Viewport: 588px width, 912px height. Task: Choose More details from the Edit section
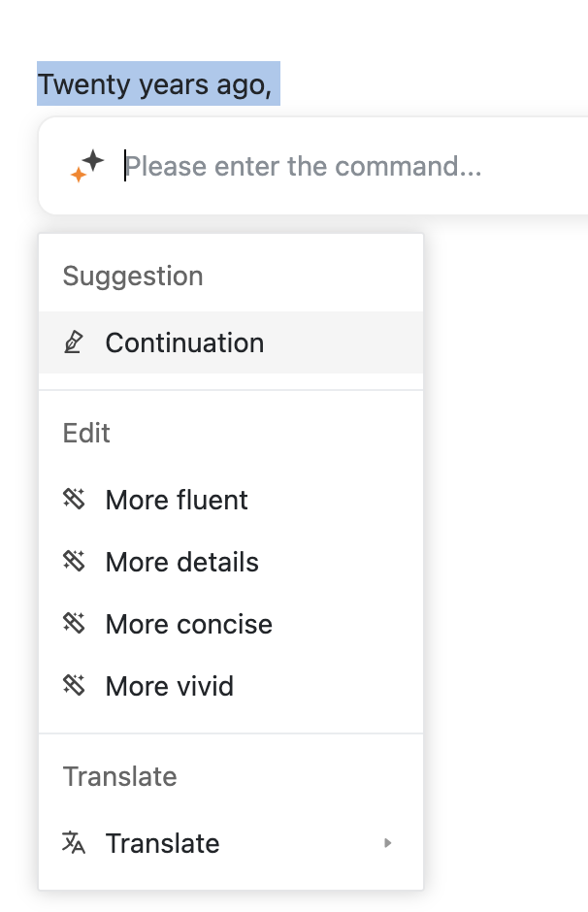tap(182, 562)
